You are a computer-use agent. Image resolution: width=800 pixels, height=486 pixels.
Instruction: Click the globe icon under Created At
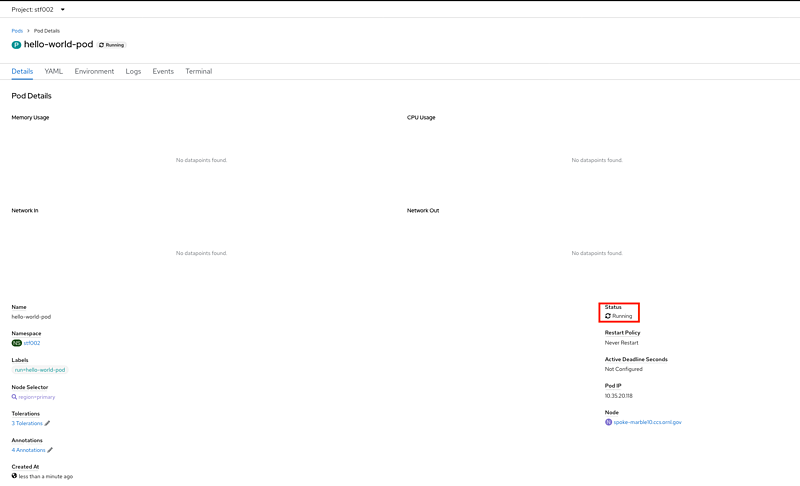click(x=14, y=476)
